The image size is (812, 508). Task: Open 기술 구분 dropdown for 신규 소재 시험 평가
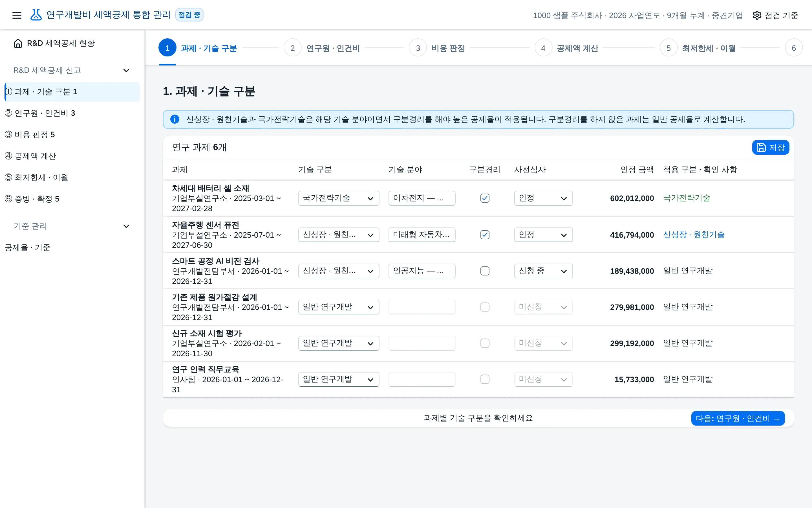point(339,343)
